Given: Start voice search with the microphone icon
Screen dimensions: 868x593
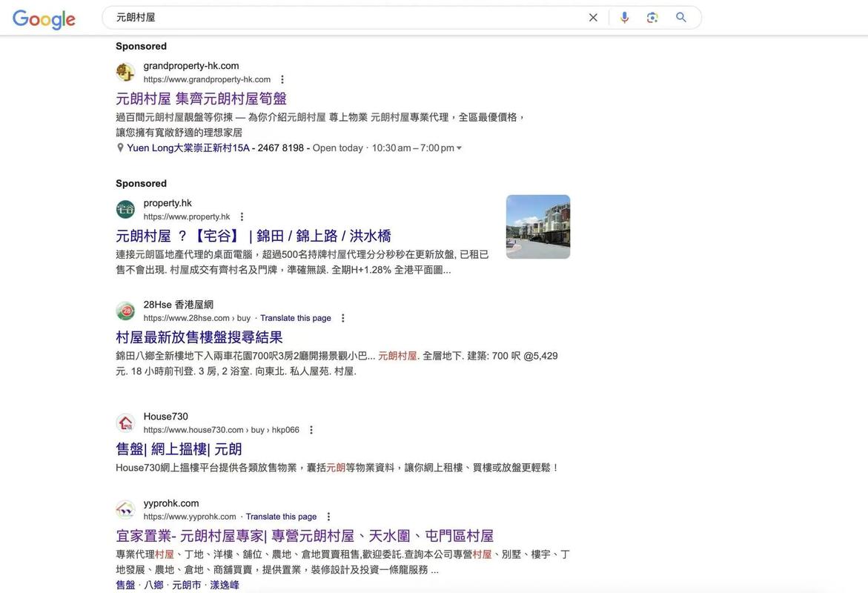Looking at the screenshot, I should [x=624, y=18].
